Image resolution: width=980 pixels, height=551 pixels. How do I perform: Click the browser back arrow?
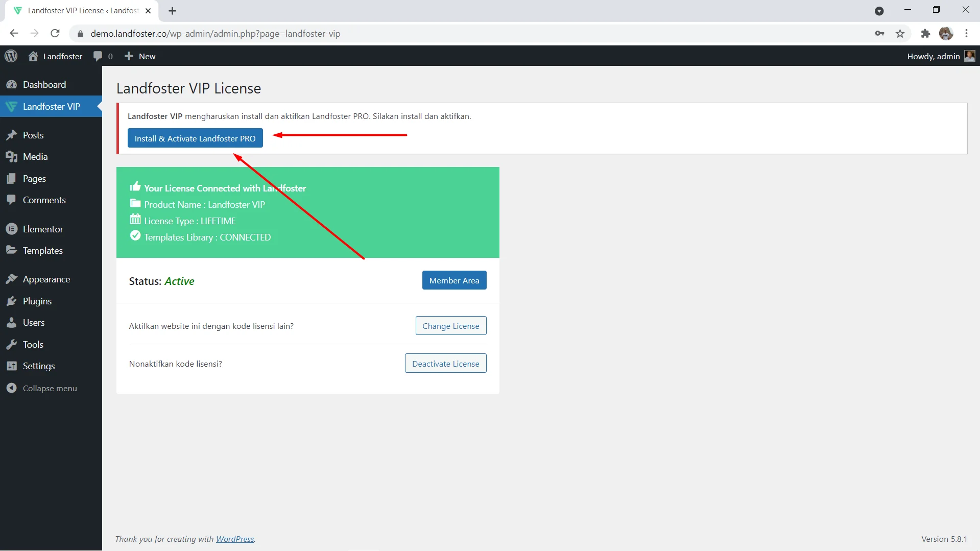(14, 34)
